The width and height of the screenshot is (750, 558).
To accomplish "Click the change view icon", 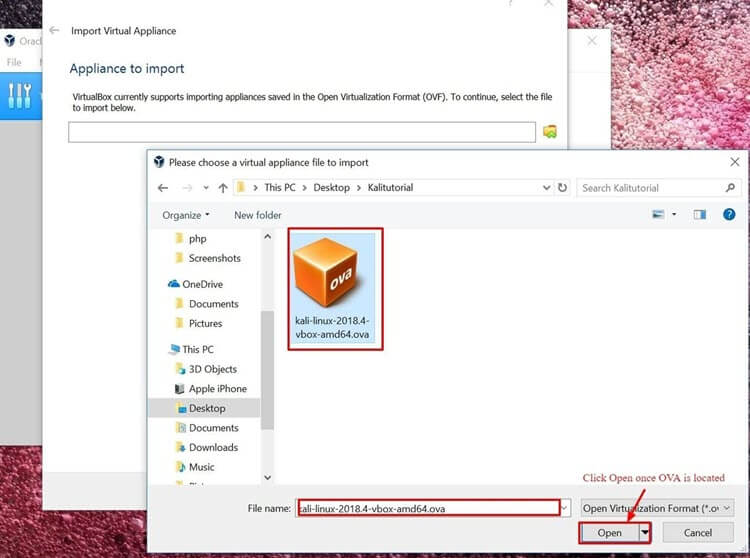I will pos(658,214).
